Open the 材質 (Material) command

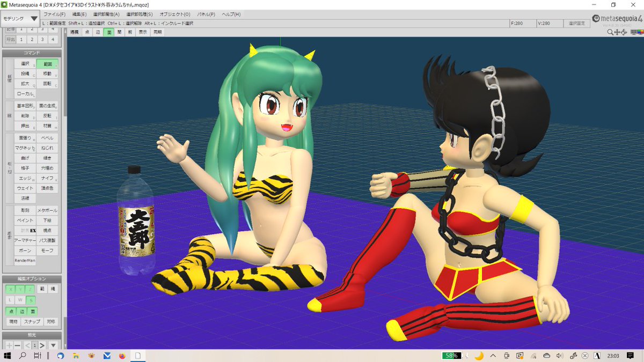(x=47, y=126)
